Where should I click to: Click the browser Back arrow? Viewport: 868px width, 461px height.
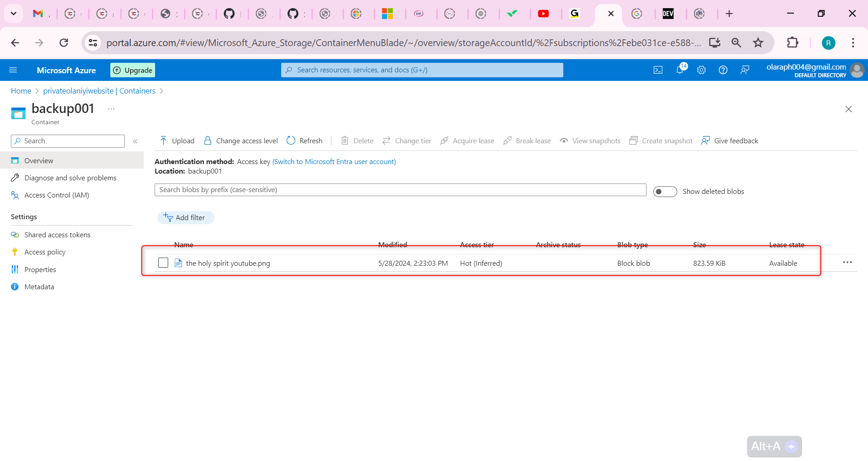(x=15, y=43)
